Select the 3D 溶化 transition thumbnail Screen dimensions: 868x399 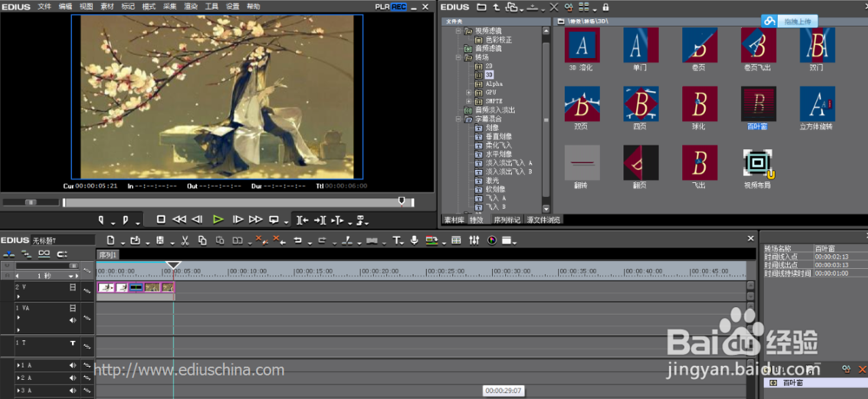pyautogui.click(x=582, y=45)
